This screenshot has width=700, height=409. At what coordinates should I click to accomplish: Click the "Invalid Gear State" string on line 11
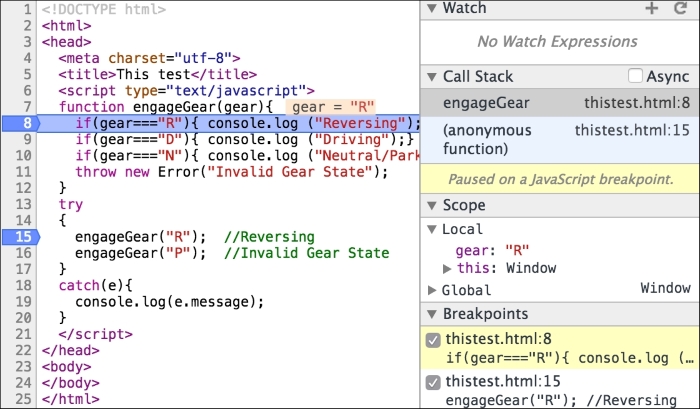[289, 172]
